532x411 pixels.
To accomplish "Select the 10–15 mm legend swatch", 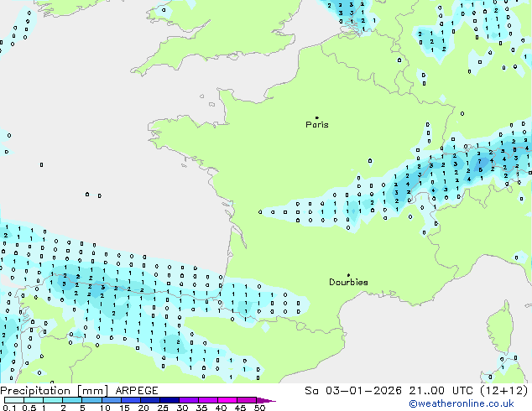I will (111, 400).
